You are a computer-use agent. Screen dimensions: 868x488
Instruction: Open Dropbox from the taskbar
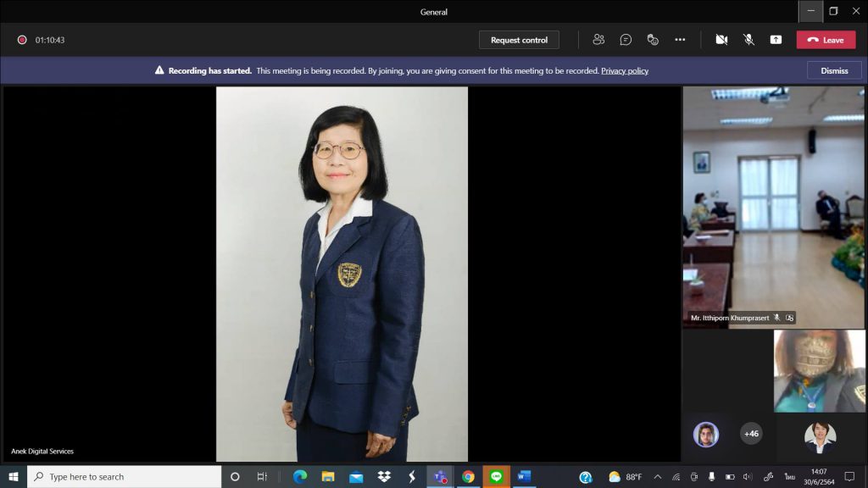384,476
